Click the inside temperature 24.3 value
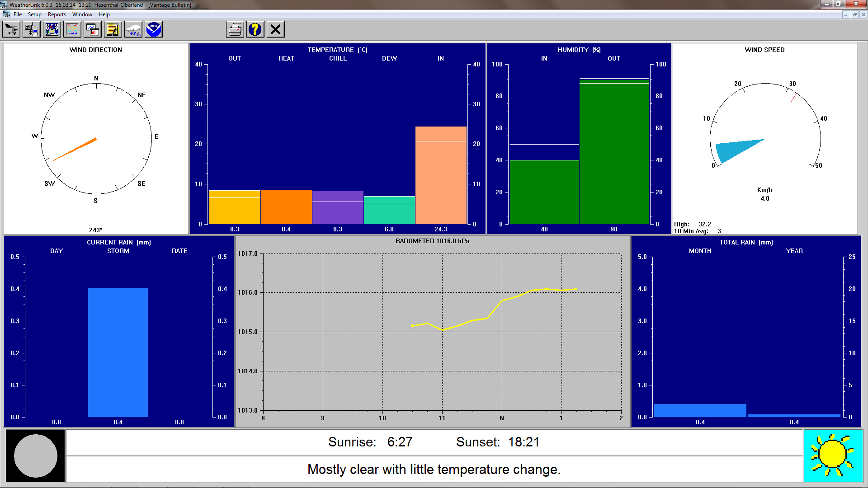The image size is (868, 488). pos(441,229)
